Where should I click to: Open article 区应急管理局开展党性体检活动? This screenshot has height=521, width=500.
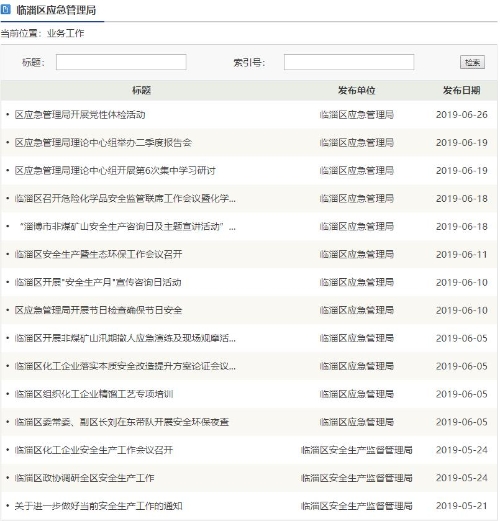(x=80, y=115)
